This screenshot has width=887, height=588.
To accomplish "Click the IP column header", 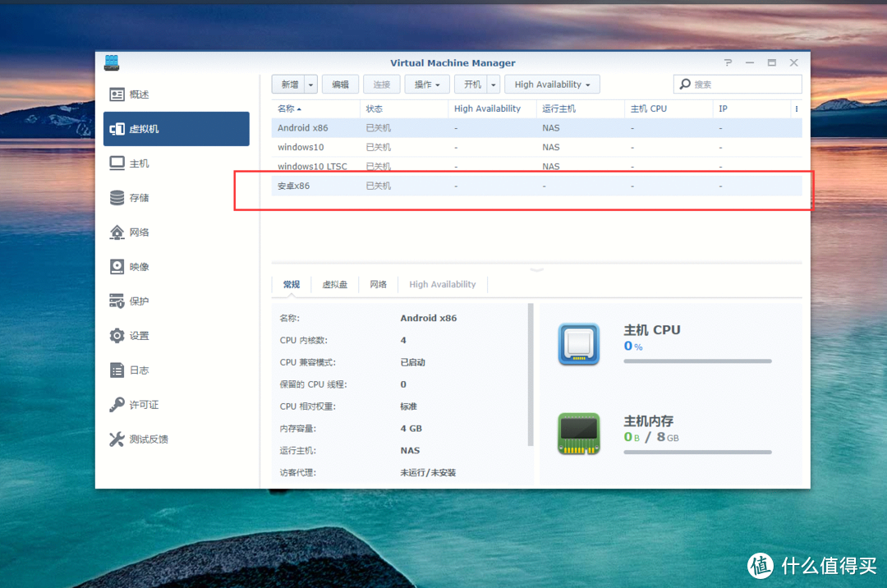I will pyautogui.click(x=751, y=108).
